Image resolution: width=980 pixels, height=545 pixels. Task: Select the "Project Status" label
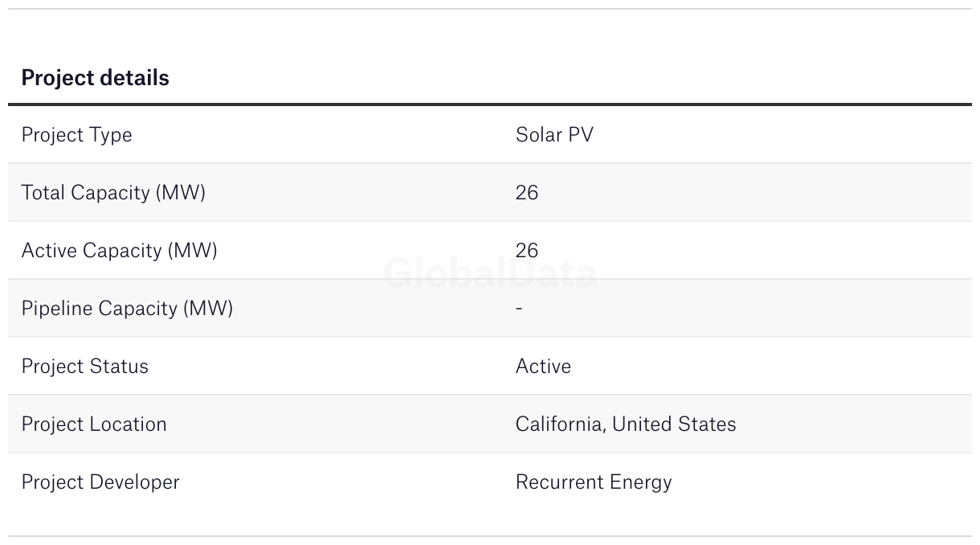pyautogui.click(x=84, y=367)
